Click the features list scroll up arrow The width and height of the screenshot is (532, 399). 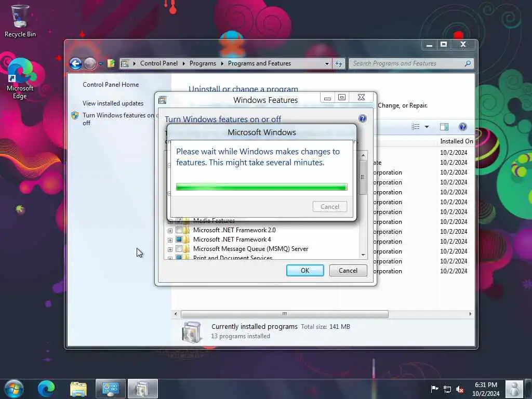pyautogui.click(x=363, y=155)
